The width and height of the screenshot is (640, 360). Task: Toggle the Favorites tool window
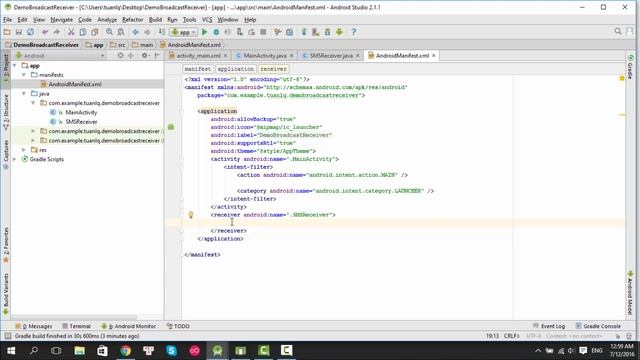tap(6, 245)
